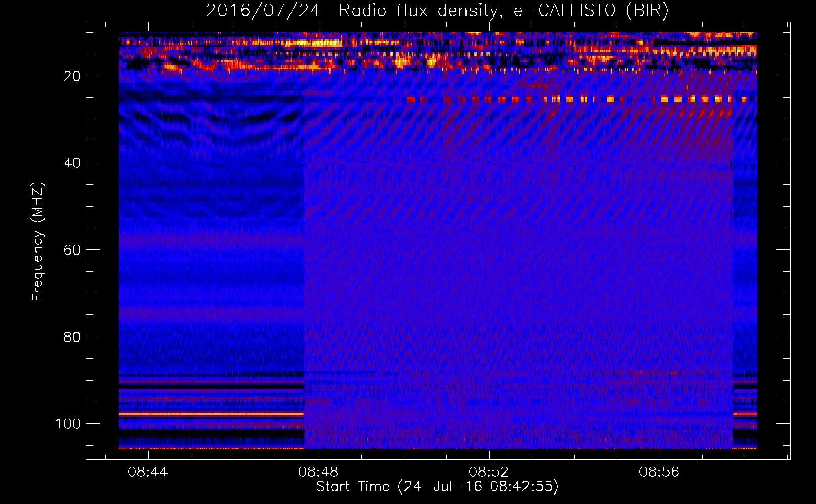Click the 08:56 time tick label
816x504 pixels.
659,472
